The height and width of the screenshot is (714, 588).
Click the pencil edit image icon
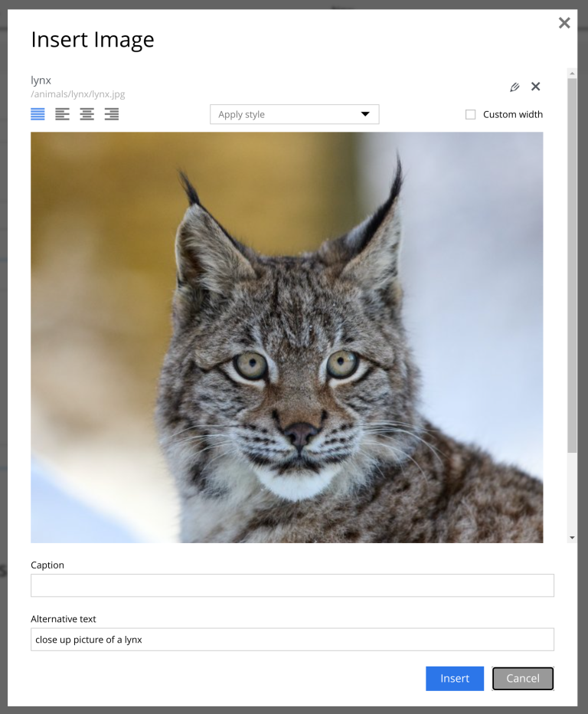coord(514,87)
